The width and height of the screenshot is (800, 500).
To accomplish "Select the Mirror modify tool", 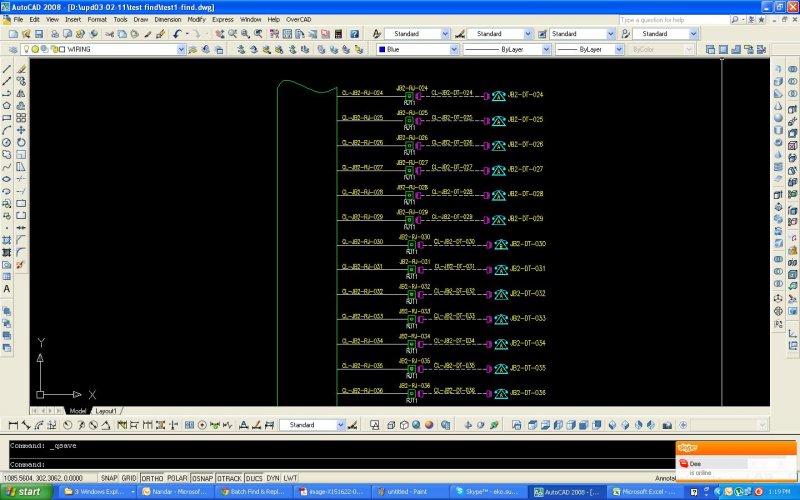I will (x=21, y=93).
